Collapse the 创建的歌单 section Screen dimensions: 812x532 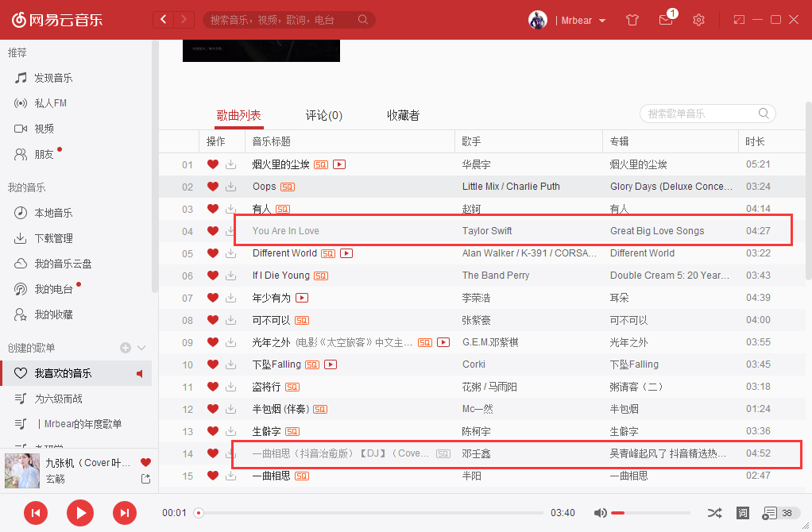(x=142, y=348)
